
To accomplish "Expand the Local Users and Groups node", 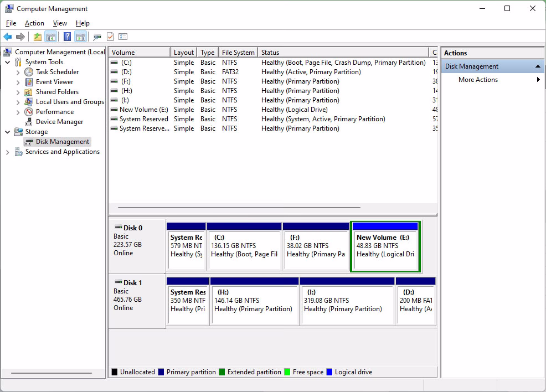I will pos(18,102).
